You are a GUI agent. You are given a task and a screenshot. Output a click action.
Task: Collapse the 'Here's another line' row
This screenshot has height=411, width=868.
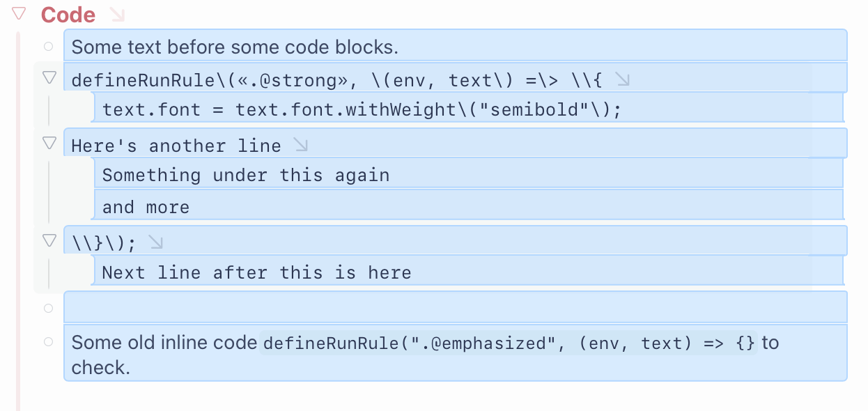click(49, 143)
